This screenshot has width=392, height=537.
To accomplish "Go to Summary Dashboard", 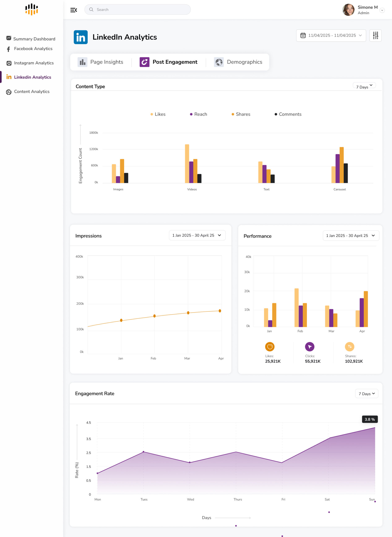I will pos(31,39).
